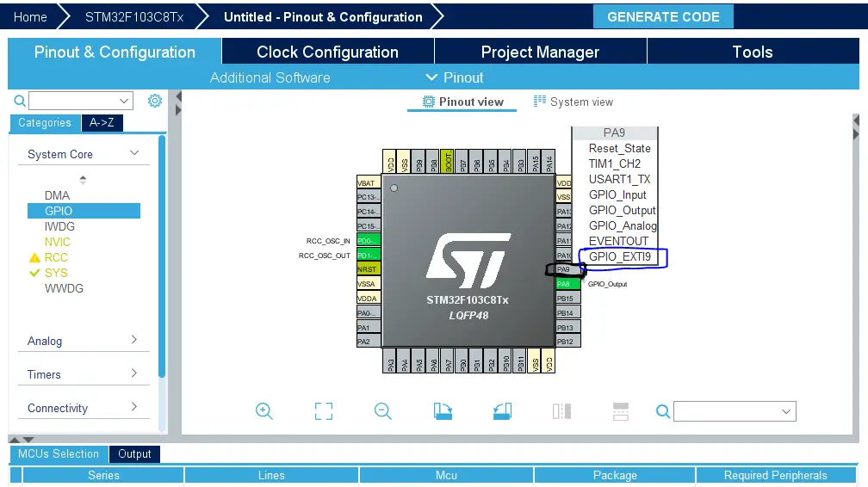The image size is (868, 487).
Task: Select the PA2 pin
Action: tap(369, 342)
